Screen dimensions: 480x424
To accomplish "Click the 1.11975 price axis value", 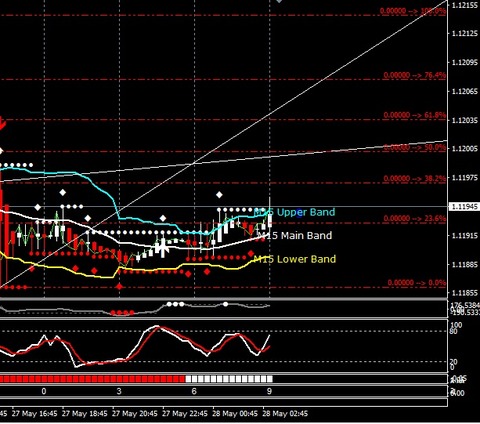I will point(465,178).
